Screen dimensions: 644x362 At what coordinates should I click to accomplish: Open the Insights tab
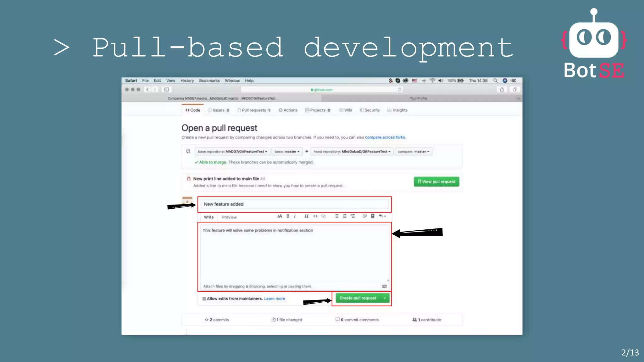pos(397,110)
